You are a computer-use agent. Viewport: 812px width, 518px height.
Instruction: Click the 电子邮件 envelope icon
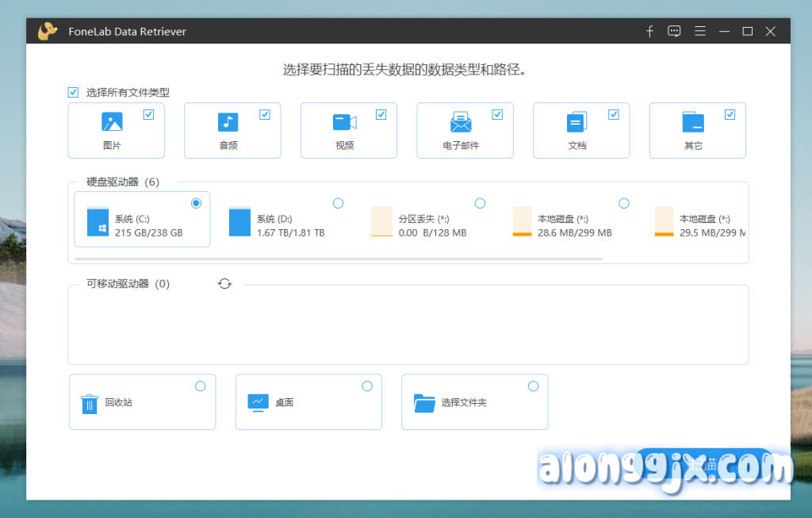pyautogui.click(x=461, y=123)
